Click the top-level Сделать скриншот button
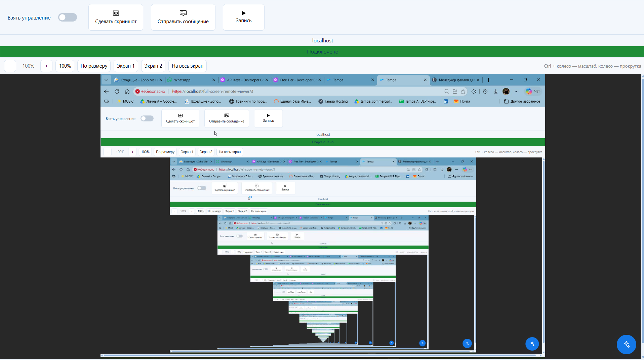 click(116, 17)
